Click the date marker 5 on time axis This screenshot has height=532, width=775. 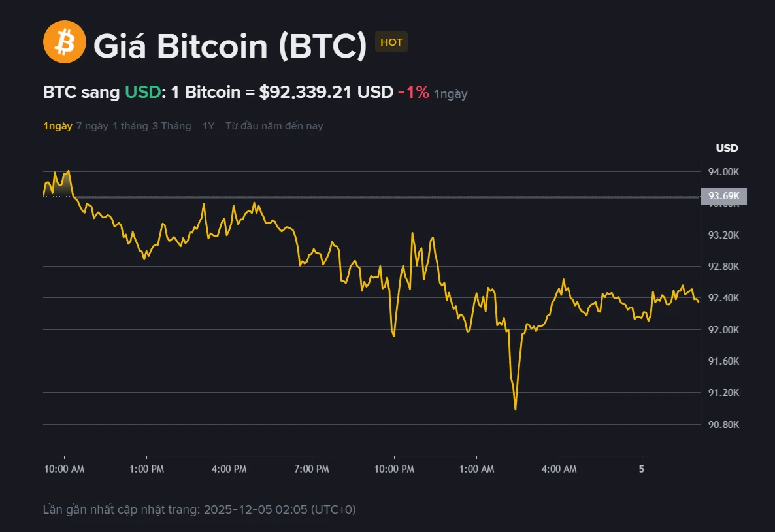click(642, 469)
